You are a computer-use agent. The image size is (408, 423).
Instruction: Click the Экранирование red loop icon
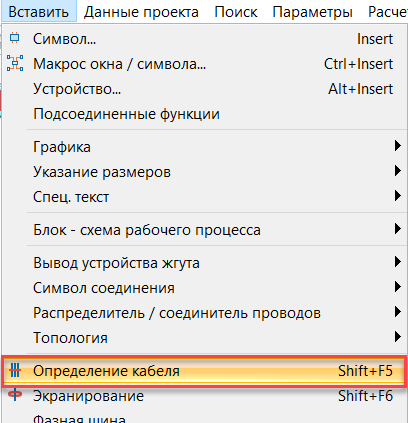(x=15, y=395)
